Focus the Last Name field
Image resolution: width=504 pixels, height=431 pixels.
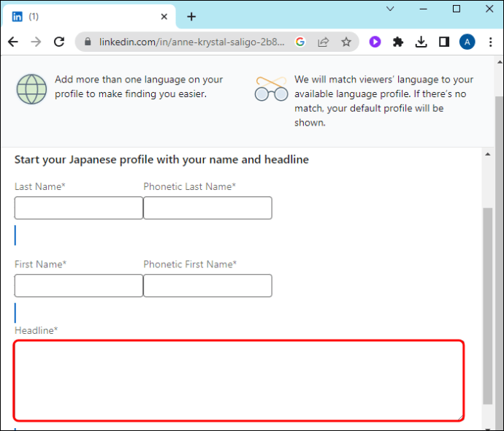[x=79, y=208]
